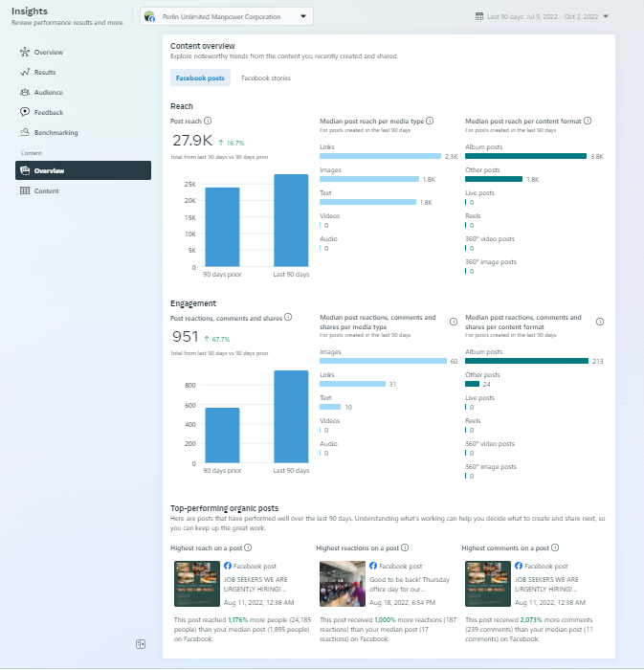Click info icon beside Median post reach per media type
The width and height of the screenshot is (644, 670).
click(430, 121)
